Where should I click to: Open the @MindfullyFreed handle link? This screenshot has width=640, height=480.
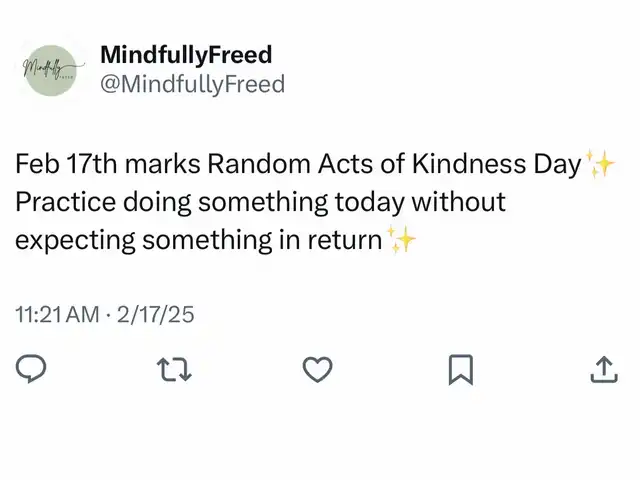click(192, 84)
